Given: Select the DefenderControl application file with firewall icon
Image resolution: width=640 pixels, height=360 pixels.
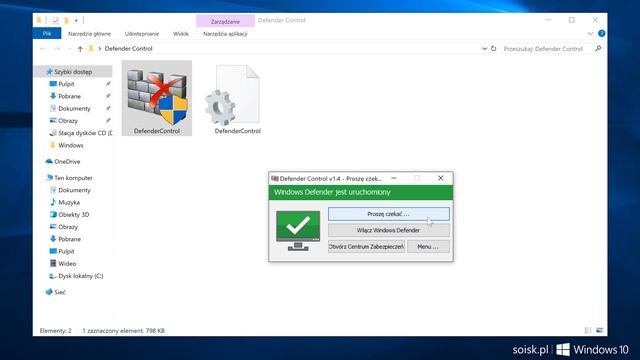Looking at the screenshot, I should click(157, 98).
